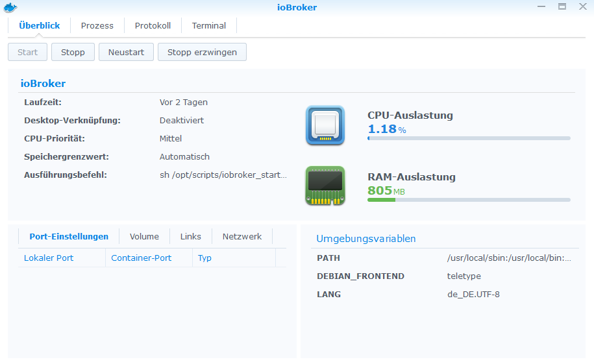Maximize the ioBroker window

[562, 6]
